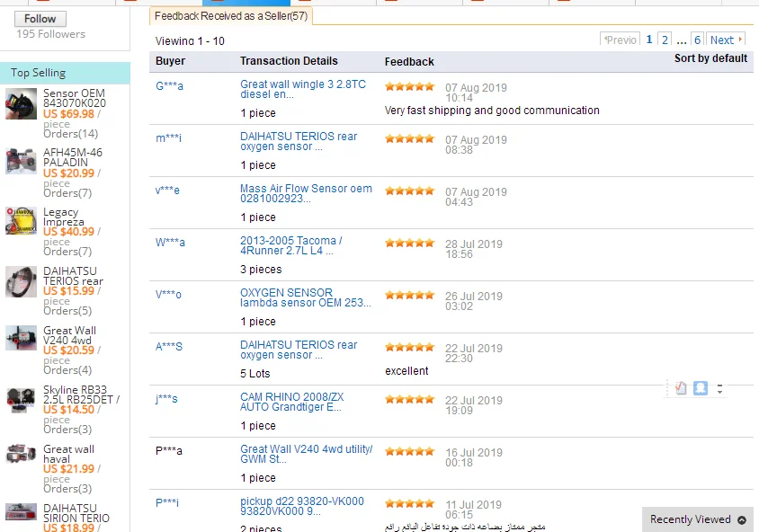759x532 pixels.
Task: Click the Sensor OEM 843070K020 product thumbnail
Action: 20,104
